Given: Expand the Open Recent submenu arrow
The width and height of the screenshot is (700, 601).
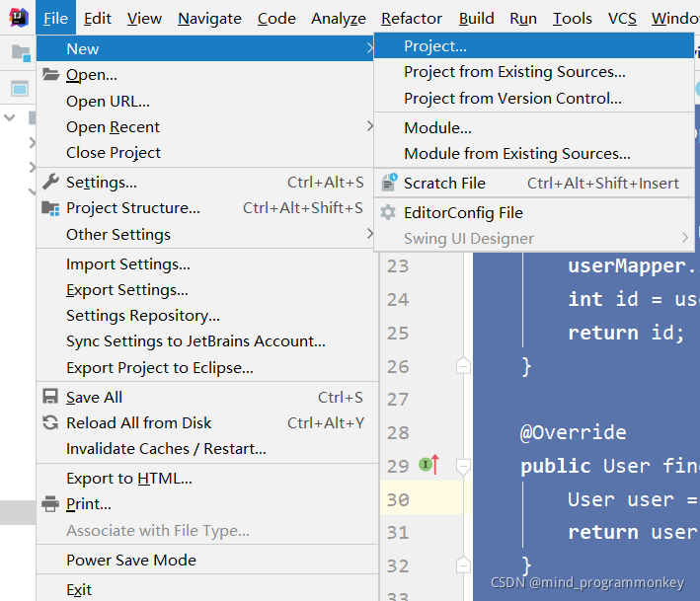Looking at the screenshot, I should (x=369, y=126).
